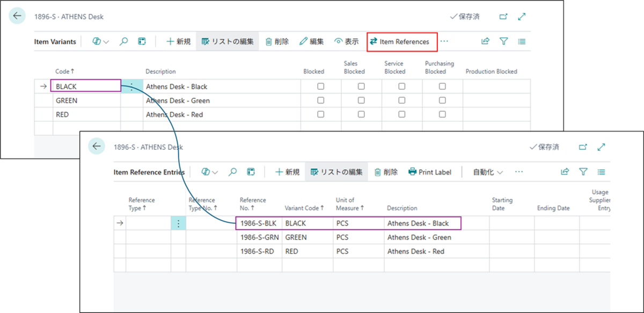Go back from the Item Variants page
This screenshot has width=644, height=313.
18,16
